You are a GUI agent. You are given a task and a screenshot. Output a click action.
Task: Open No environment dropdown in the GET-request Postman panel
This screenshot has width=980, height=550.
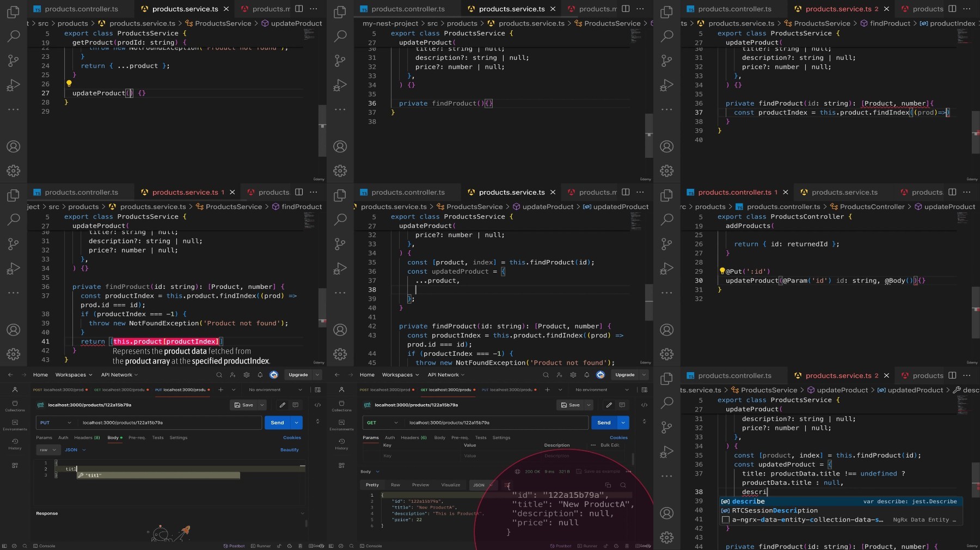click(x=602, y=390)
